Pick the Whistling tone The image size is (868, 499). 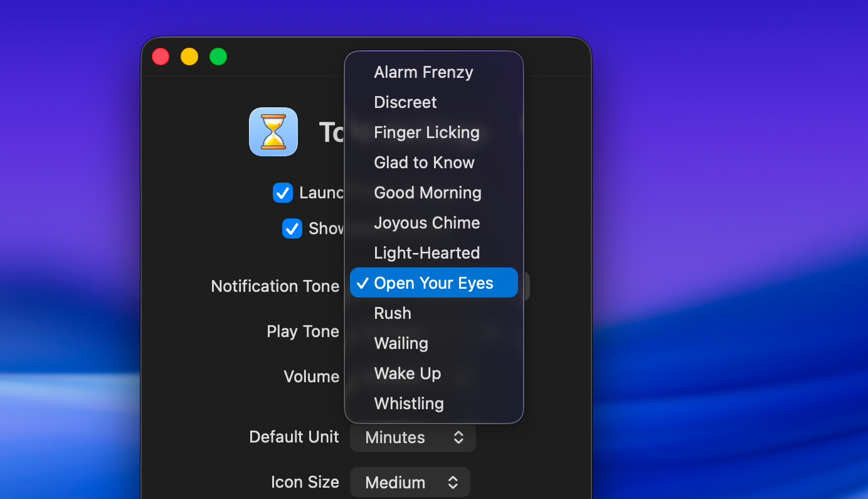(409, 404)
